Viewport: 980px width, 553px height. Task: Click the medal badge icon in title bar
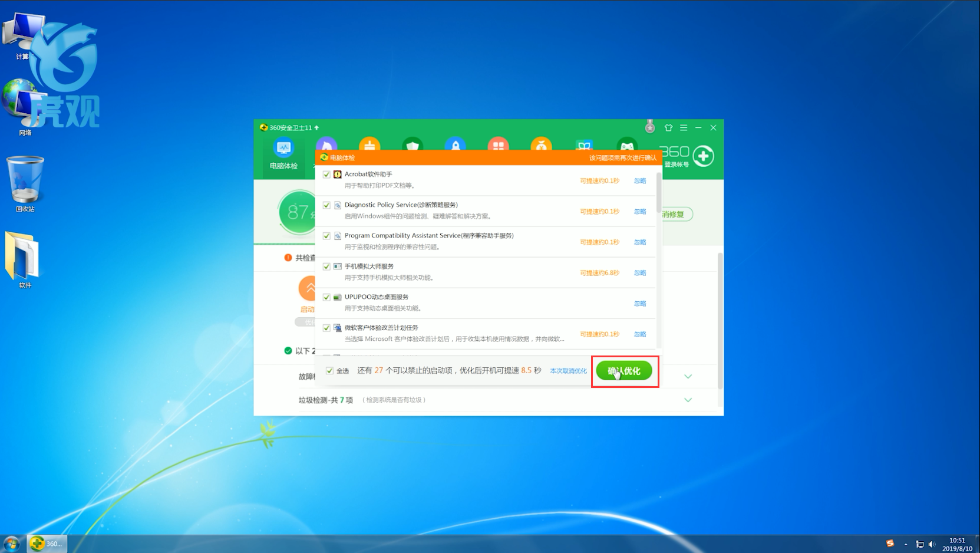pyautogui.click(x=650, y=127)
